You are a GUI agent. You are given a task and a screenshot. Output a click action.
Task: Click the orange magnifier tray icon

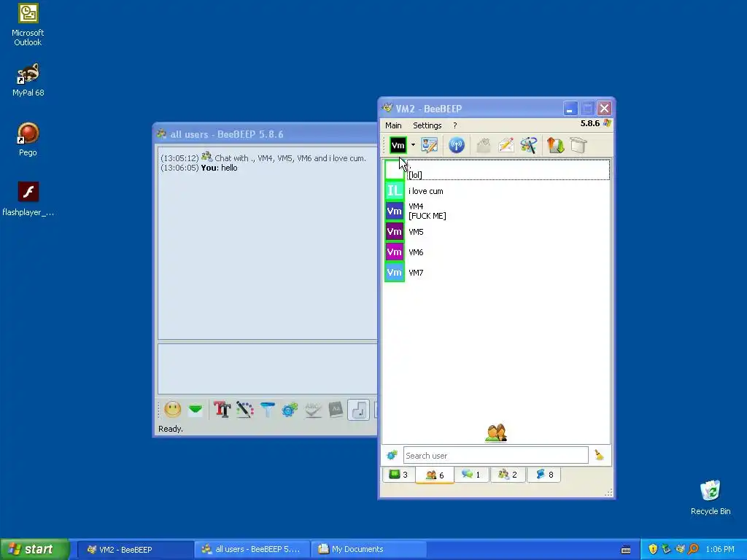(x=693, y=549)
